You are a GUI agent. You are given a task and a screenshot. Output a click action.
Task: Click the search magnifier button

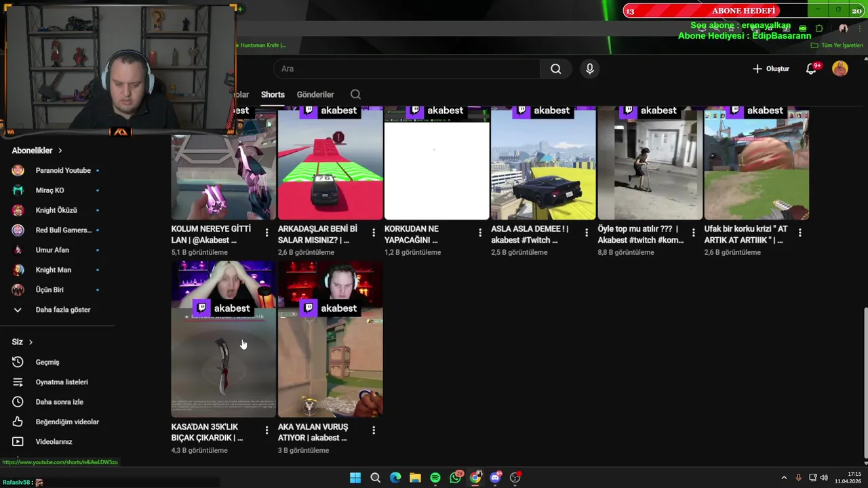(555, 68)
